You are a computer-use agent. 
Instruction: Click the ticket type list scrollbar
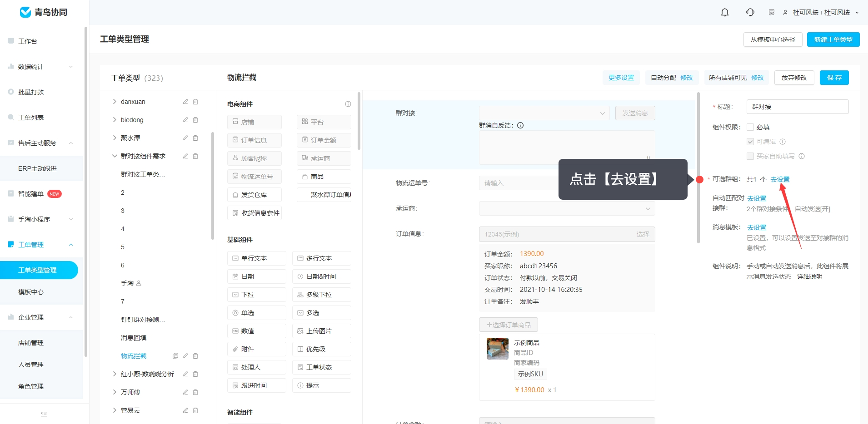coord(212,186)
